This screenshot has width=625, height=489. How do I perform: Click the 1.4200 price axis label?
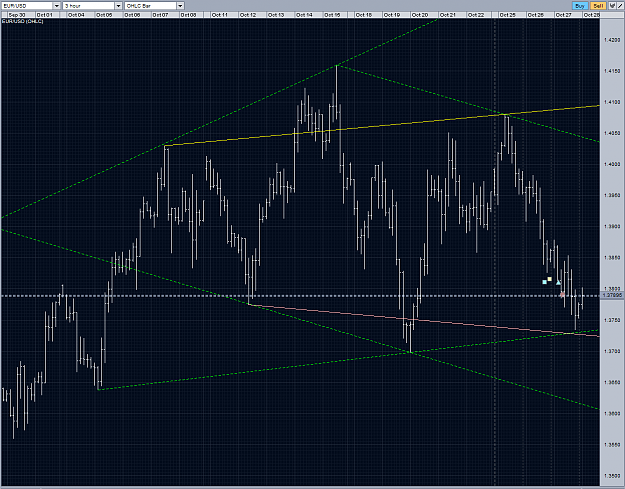tap(612, 40)
